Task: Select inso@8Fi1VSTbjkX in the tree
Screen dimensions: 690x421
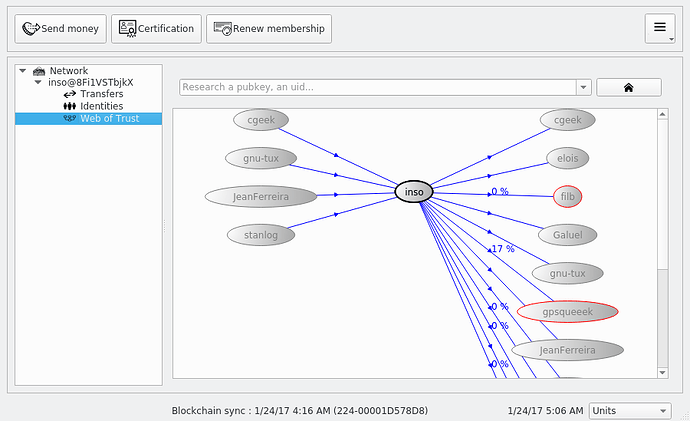Action: [91, 82]
